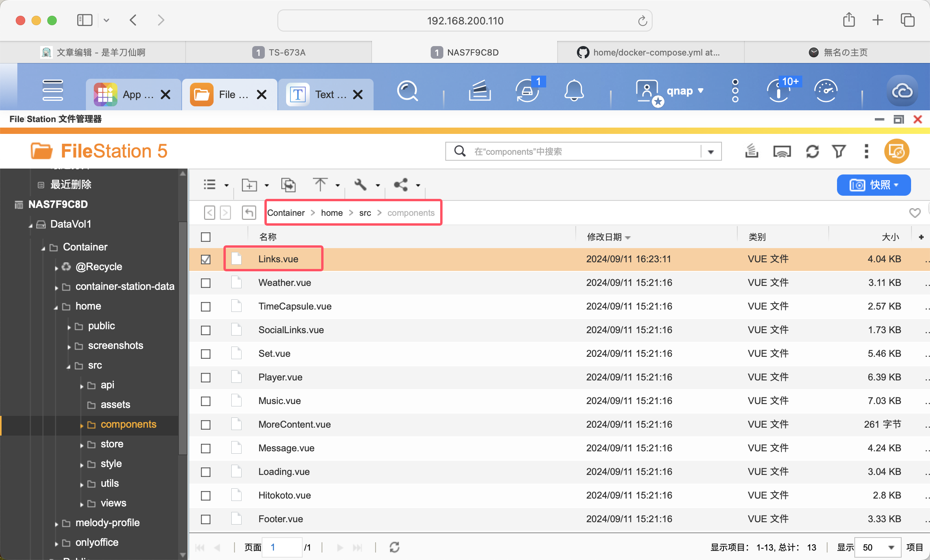This screenshot has height=560, width=930.
Task: Check the SocialLinks.vue checkbox
Action: click(206, 330)
